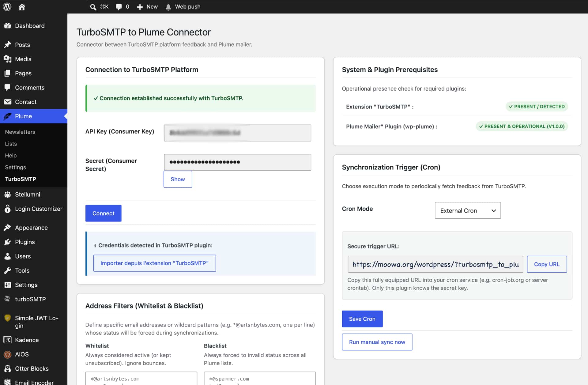Click the Kadence sidebar icon
The width and height of the screenshot is (588, 385).
(8, 340)
